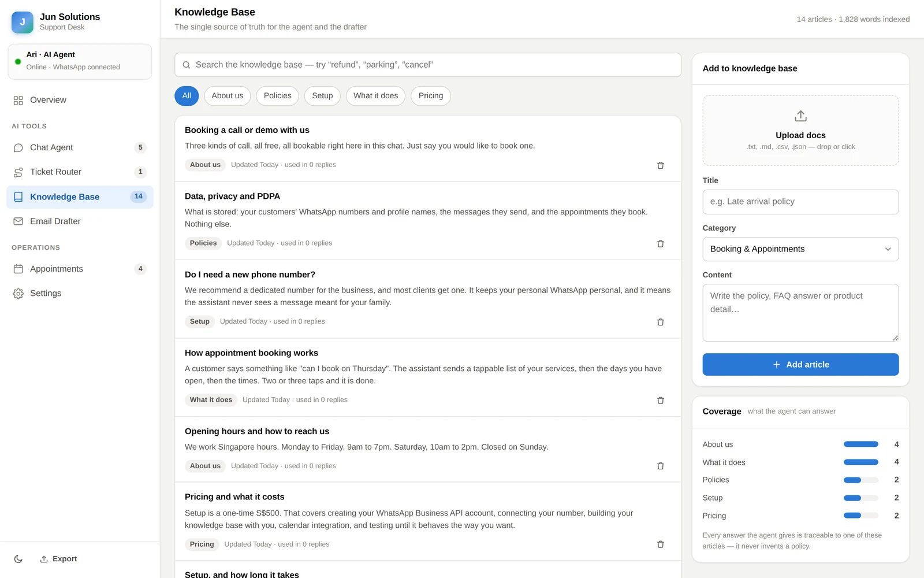The height and width of the screenshot is (578, 924).
Task: Click the 14 articles indexed summary text
Action: click(x=853, y=20)
